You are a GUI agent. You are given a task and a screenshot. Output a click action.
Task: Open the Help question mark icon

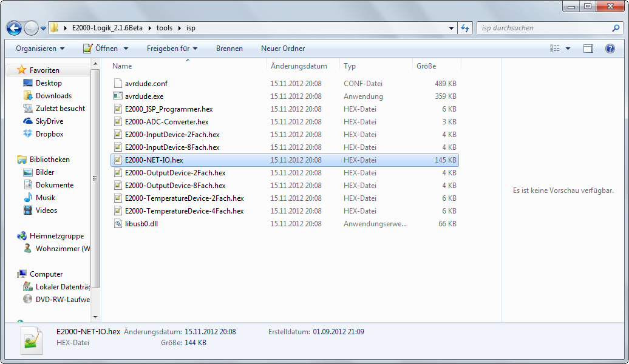coord(610,49)
